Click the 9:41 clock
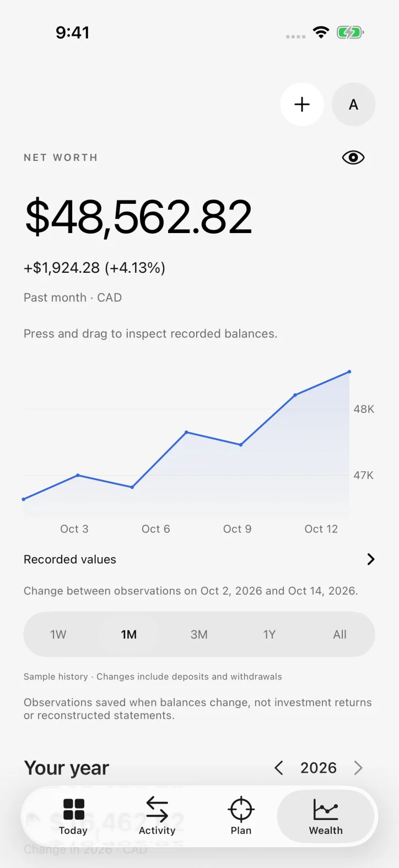The image size is (399, 868). tap(72, 33)
